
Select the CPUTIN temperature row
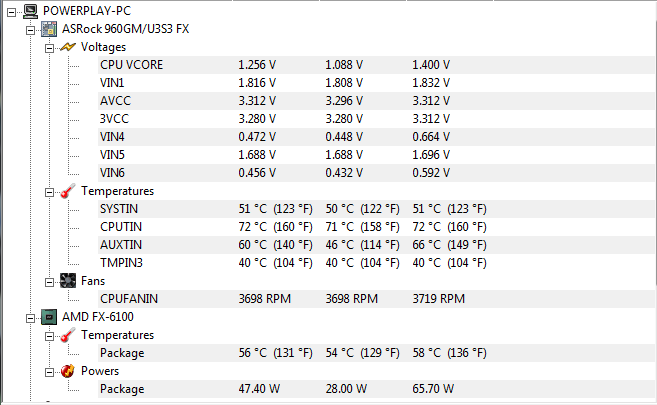tap(376, 227)
